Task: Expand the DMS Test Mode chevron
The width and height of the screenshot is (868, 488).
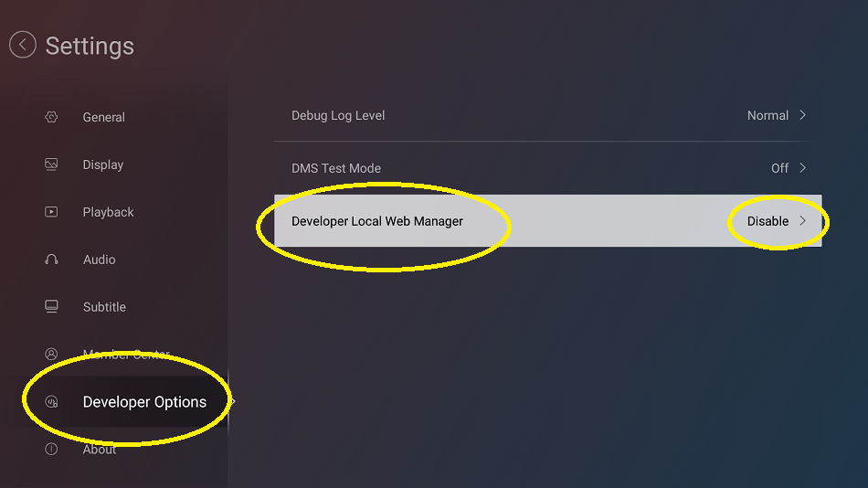Action: point(803,168)
